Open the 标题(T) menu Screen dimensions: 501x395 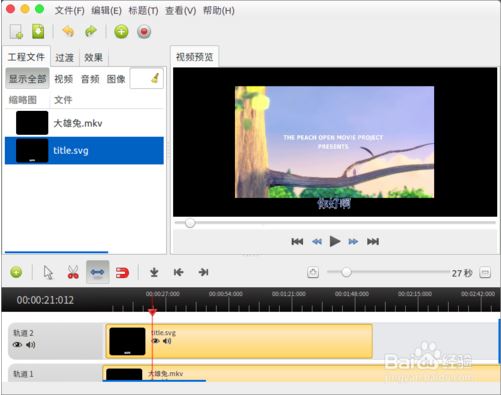pos(143,11)
